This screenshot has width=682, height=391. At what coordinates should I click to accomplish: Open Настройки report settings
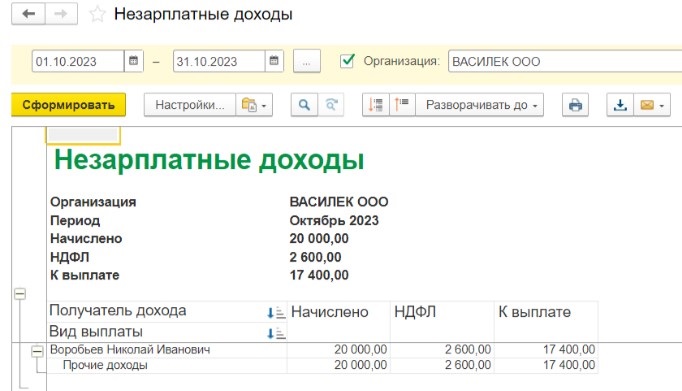click(x=190, y=105)
